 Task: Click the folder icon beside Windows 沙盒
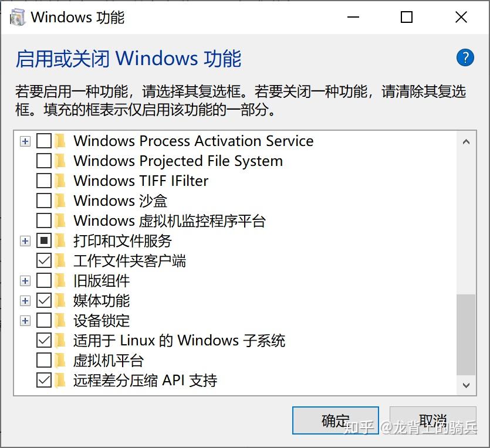point(61,201)
